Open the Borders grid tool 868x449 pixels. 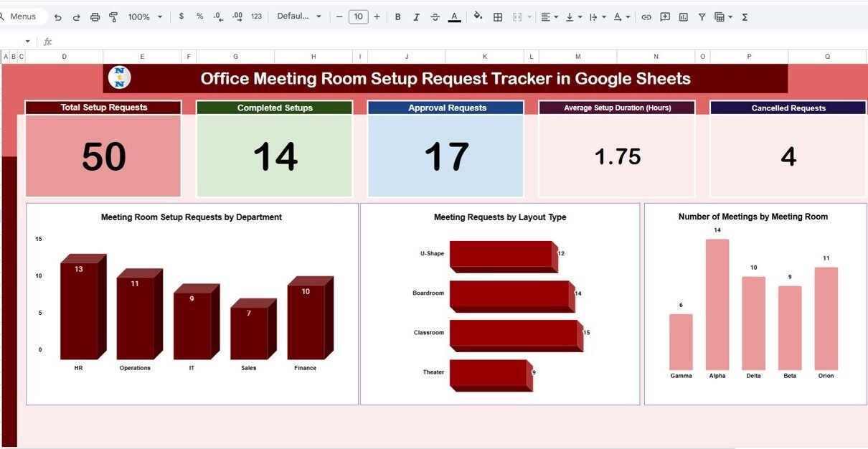498,17
